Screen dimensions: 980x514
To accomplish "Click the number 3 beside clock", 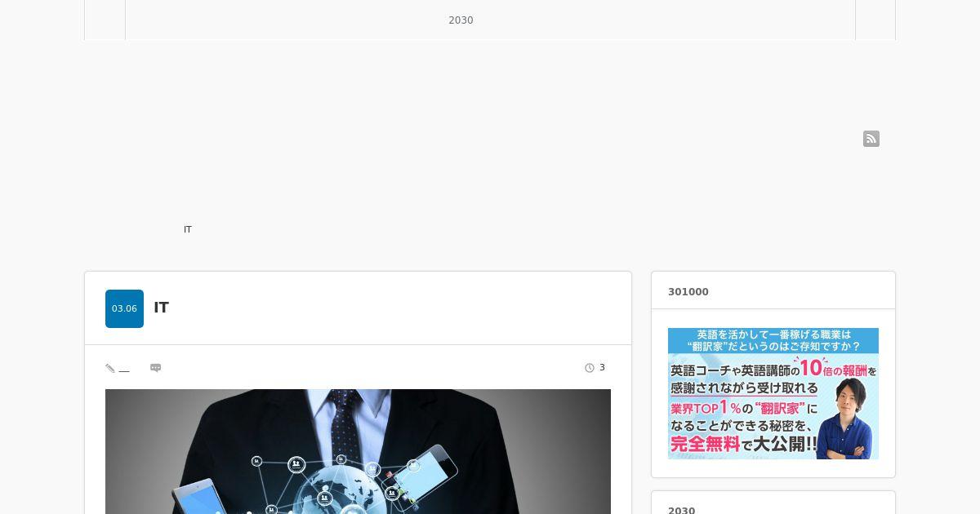I will coord(602,368).
